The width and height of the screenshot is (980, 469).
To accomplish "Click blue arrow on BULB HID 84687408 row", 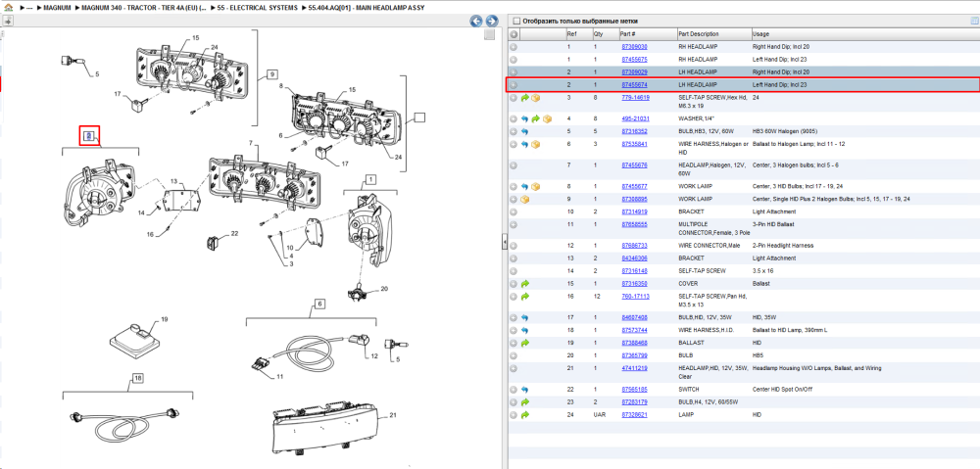I will point(525,317).
